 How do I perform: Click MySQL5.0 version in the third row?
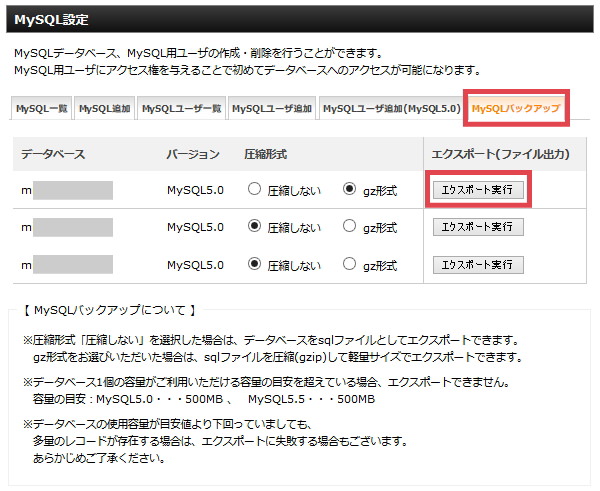click(x=195, y=265)
